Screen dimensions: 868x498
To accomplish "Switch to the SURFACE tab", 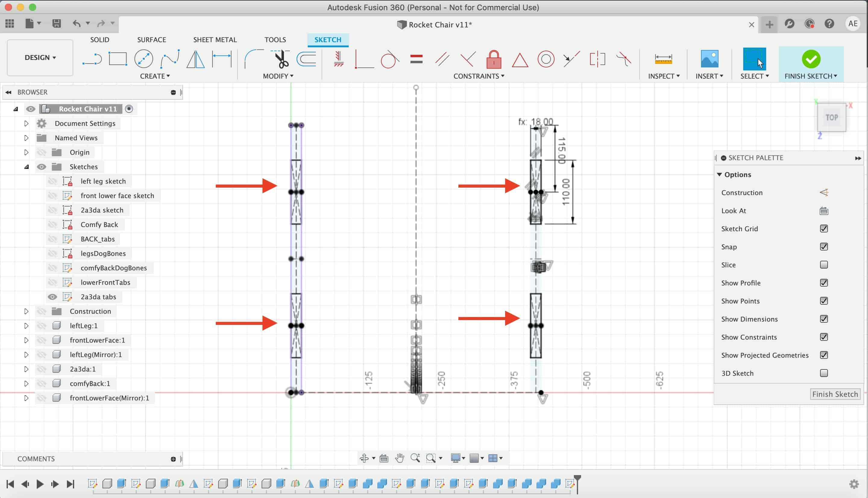I will (x=151, y=39).
